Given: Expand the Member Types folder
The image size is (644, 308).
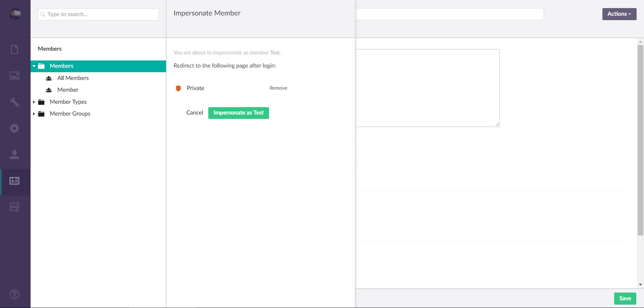Looking at the screenshot, I should click(34, 102).
